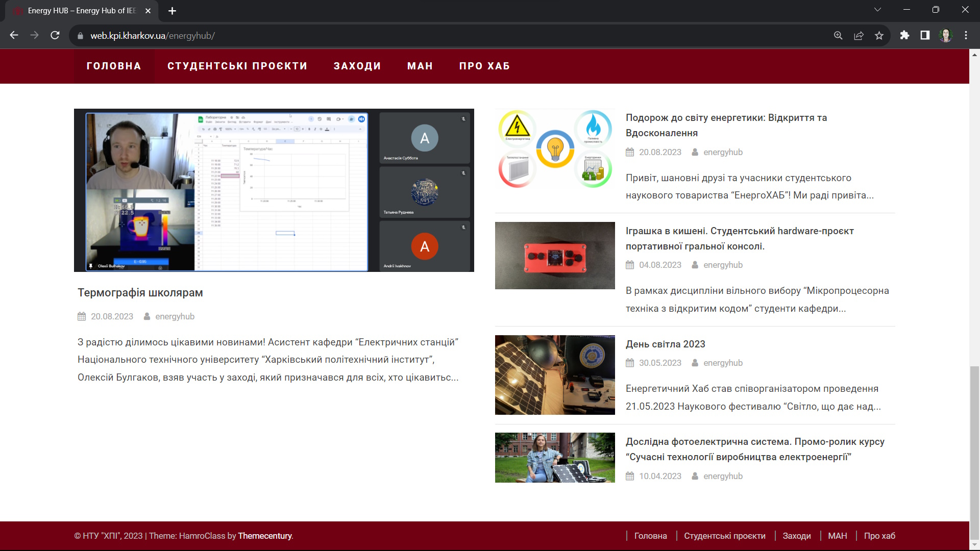This screenshot has height=551, width=980.
Task: Click the Chrome profile avatar
Action: (945, 35)
